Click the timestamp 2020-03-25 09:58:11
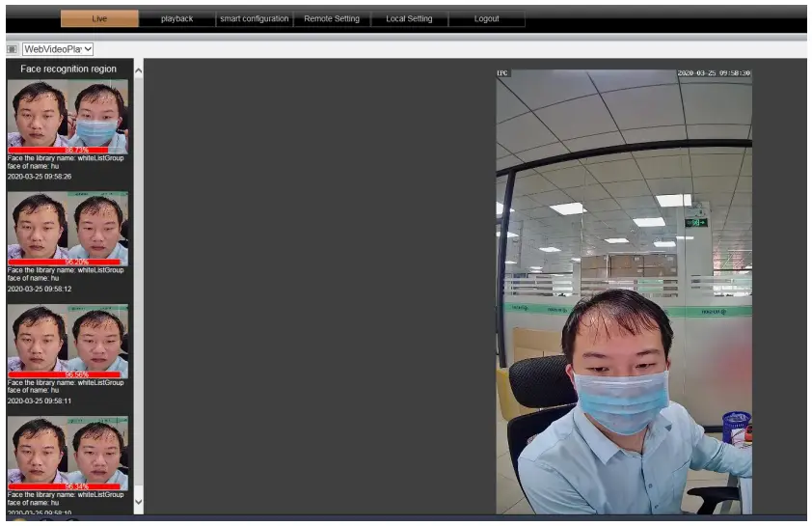This screenshot has width=812, height=526. point(40,401)
